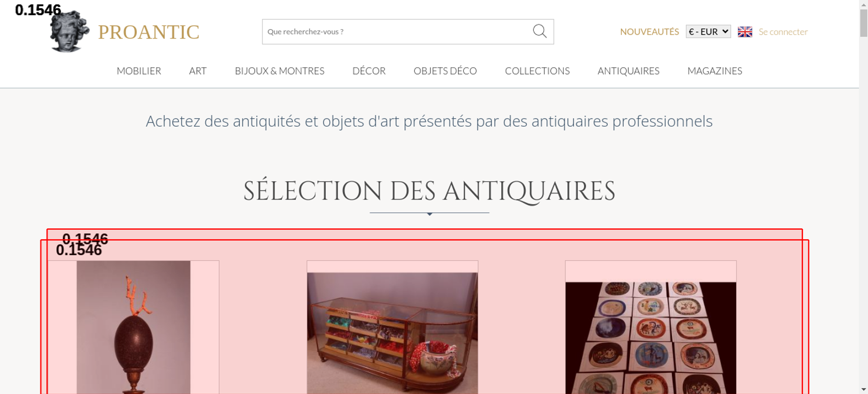
Task: Switch language via the UK flag icon
Action: tap(745, 32)
